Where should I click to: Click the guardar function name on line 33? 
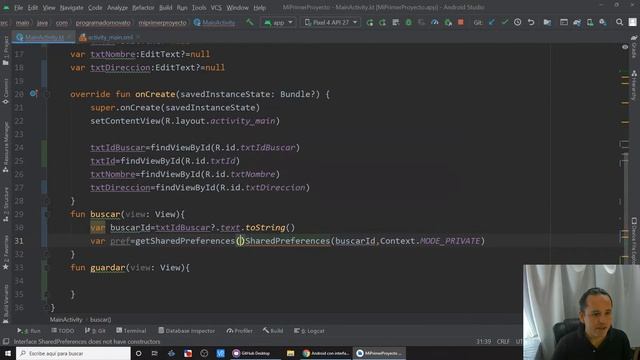[x=108, y=268]
